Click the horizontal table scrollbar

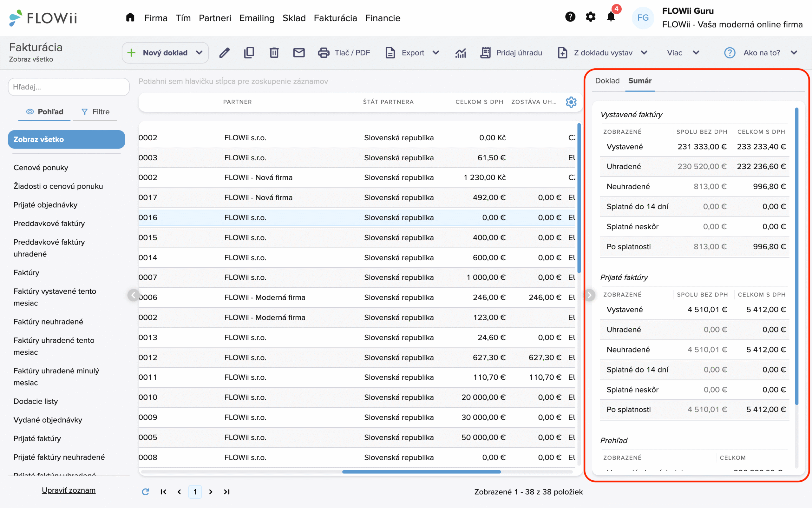[421, 472]
